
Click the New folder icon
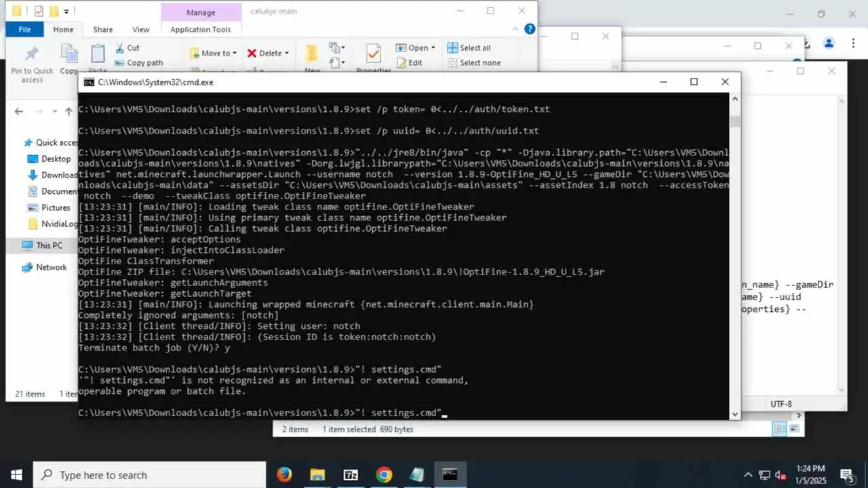tap(312, 54)
